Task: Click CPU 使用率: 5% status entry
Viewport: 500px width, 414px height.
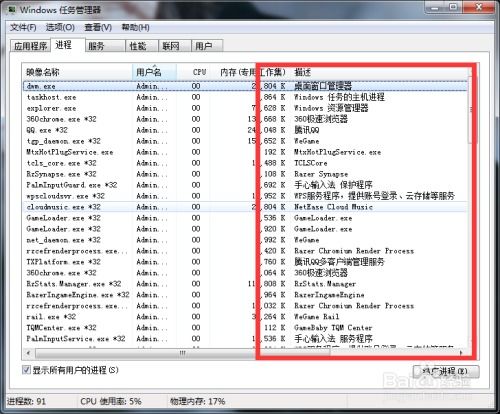Action: (111, 401)
